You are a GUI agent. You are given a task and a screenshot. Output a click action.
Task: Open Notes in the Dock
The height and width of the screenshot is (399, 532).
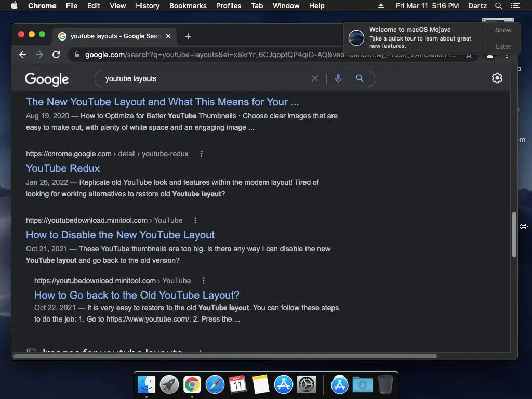(x=261, y=385)
